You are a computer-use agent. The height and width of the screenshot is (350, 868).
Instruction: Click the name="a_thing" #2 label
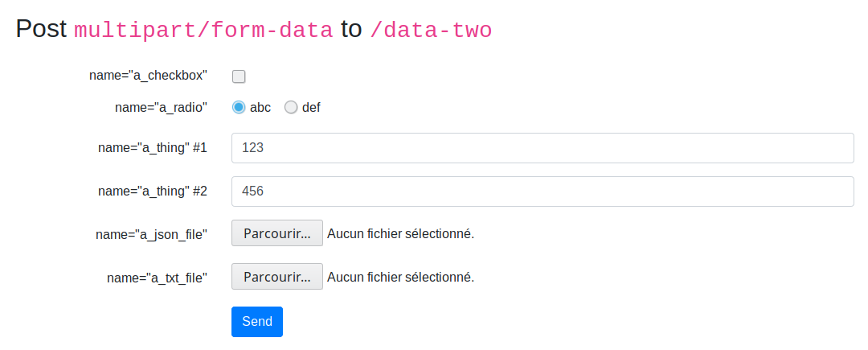click(x=152, y=191)
